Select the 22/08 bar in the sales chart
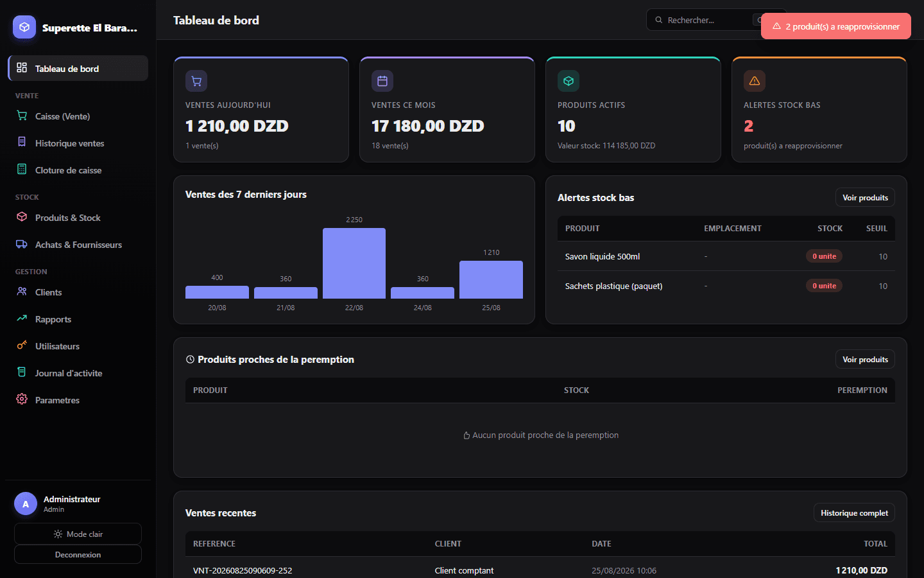 pyautogui.click(x=354, y=263)
